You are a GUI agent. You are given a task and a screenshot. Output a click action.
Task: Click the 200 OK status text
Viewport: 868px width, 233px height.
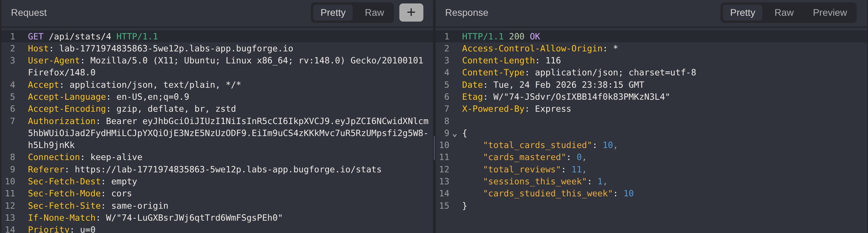524,37
